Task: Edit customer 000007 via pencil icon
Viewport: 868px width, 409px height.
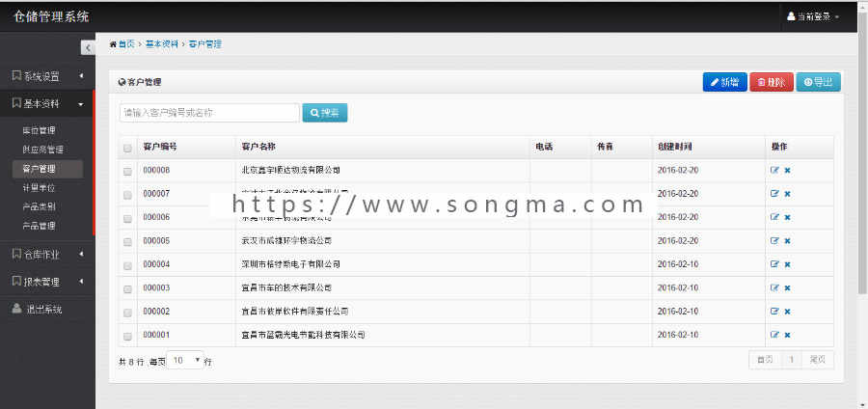Action: pyautogui.click(x=774, y=194)
